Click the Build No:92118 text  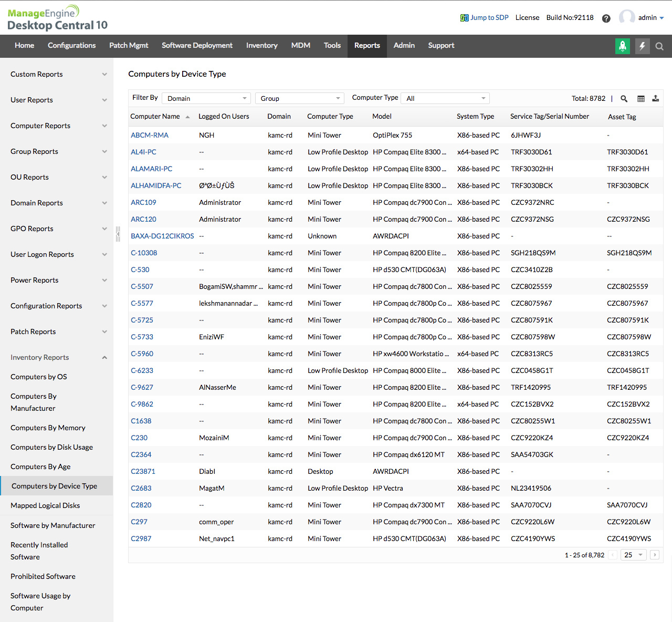(570, 18)
